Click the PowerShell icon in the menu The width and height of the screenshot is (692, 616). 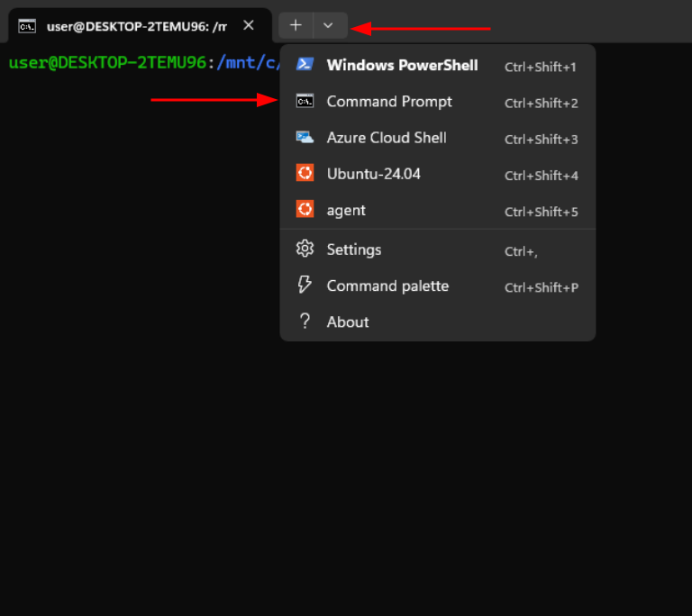pos(305,65)
